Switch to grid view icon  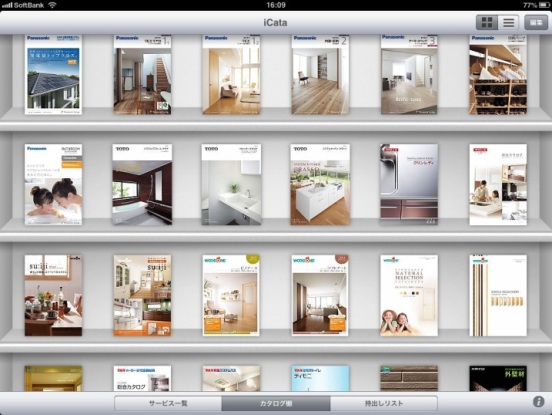(487, 23)
